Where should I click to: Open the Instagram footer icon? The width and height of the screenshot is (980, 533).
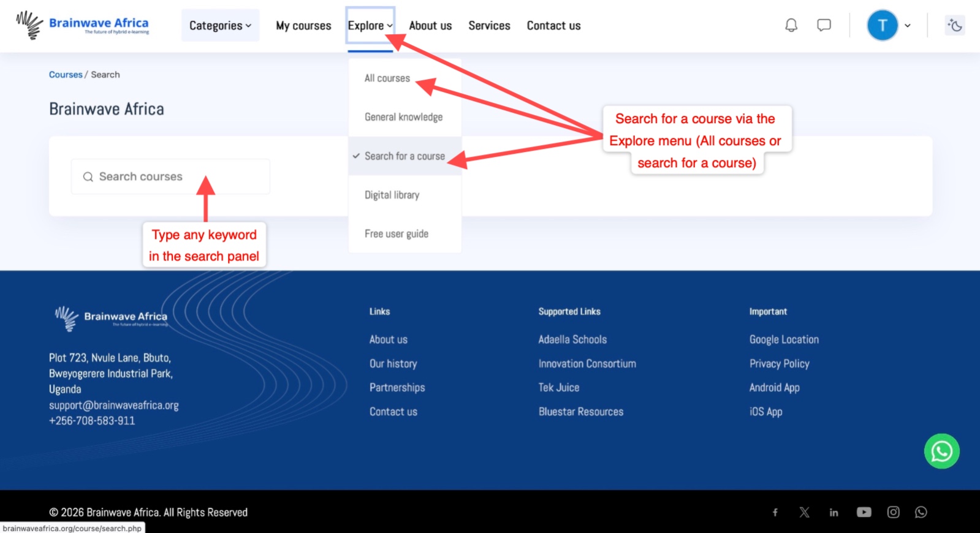pos(893,512)
